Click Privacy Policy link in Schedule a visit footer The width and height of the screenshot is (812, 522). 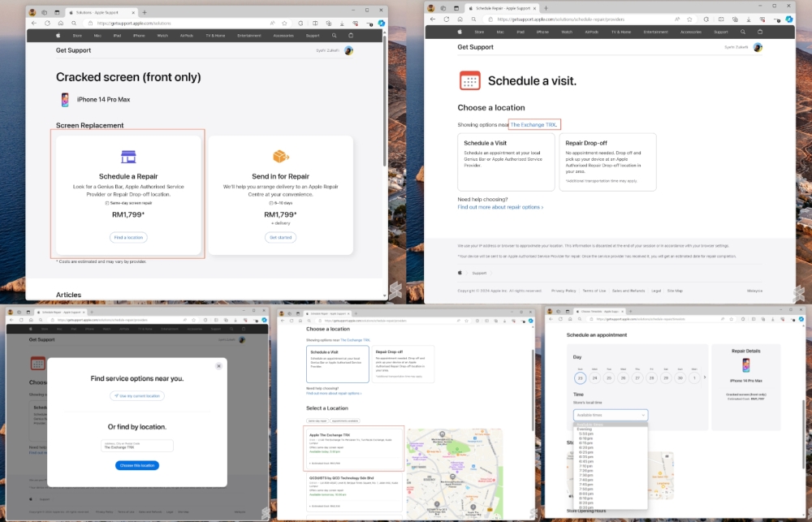tap(564, 291)
